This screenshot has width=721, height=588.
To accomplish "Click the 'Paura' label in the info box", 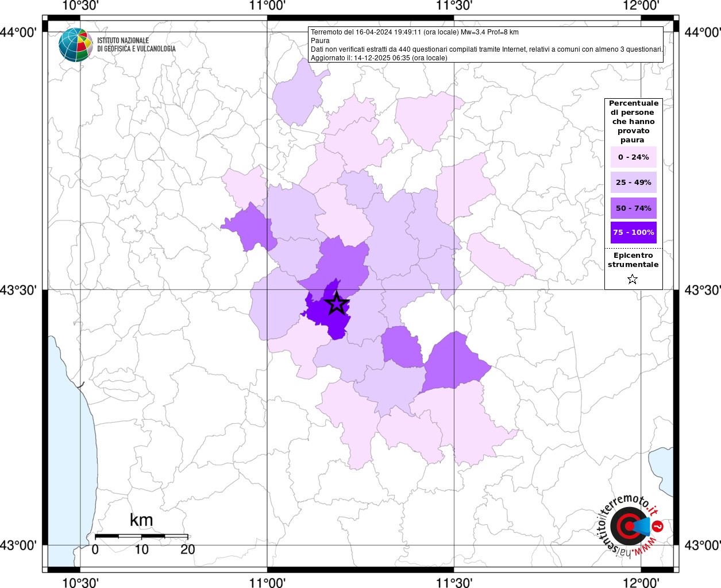I will point(320,41).
